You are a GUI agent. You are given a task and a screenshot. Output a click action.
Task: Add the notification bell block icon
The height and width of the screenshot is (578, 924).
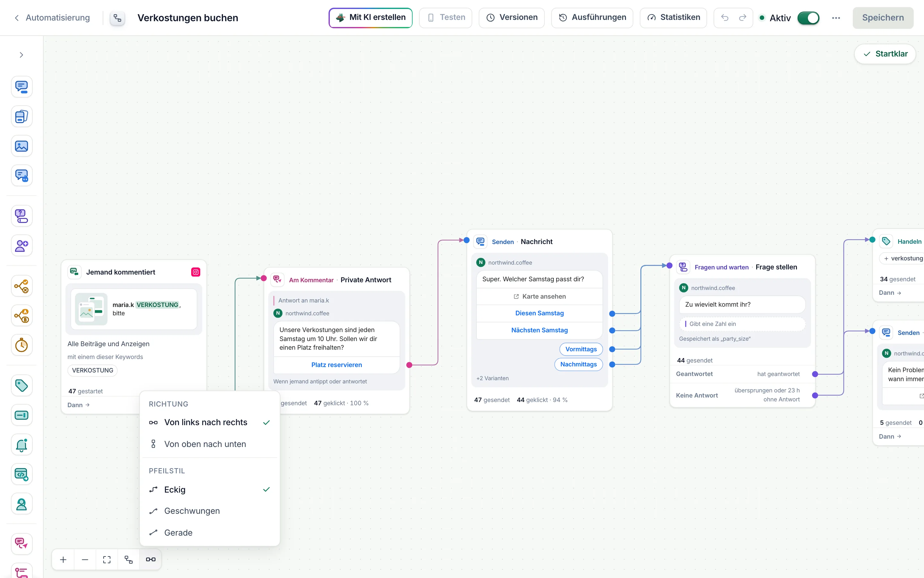coord(21,445)
